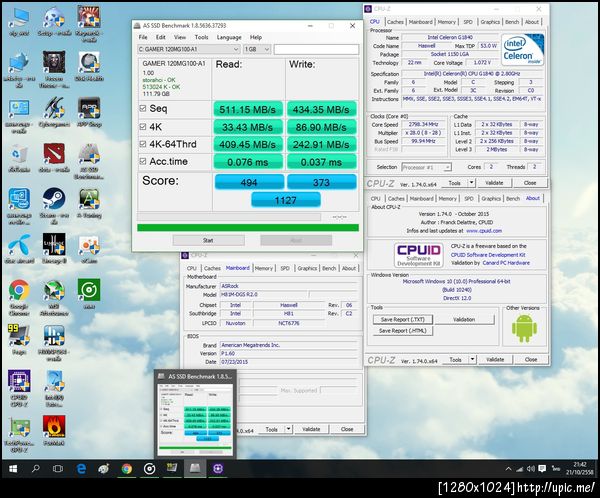The width and height of the screenshot is (600, 498).
Task: Switch to Memory tab in top CPU-Z window
Action: (447, 22)
